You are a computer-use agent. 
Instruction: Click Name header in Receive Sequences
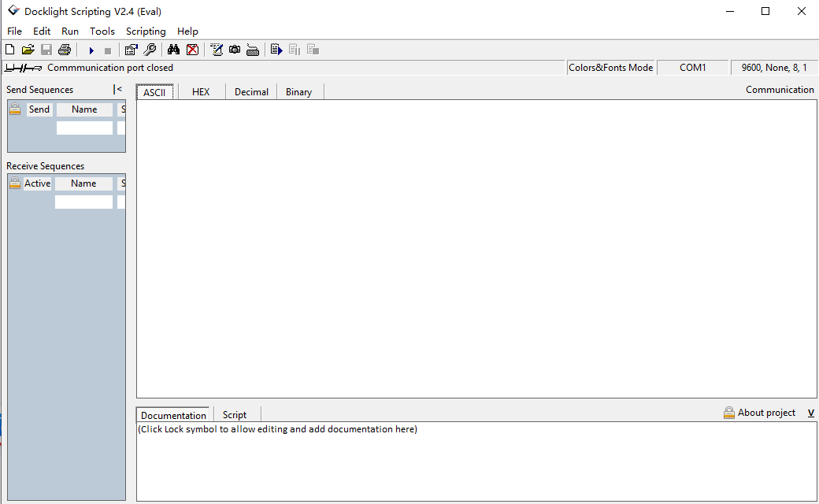click(x=83, y=183)
